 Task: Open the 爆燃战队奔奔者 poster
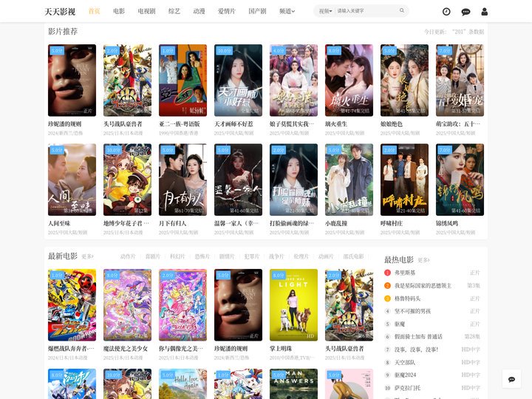point(72,305)
